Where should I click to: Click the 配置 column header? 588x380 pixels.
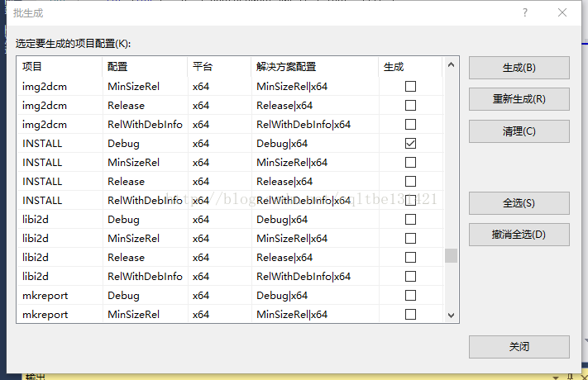click(x=145, y=67)
